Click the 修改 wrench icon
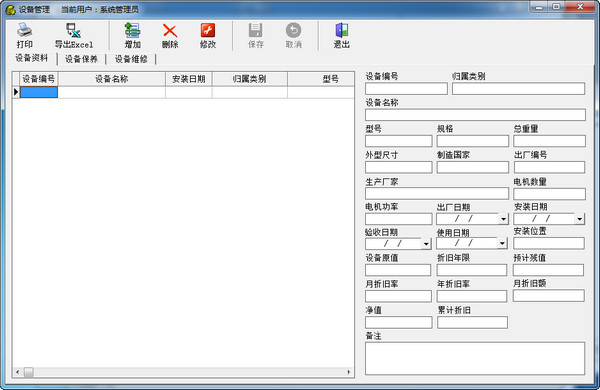This screenshot has width=600, height=390. [x=208, y=31]
